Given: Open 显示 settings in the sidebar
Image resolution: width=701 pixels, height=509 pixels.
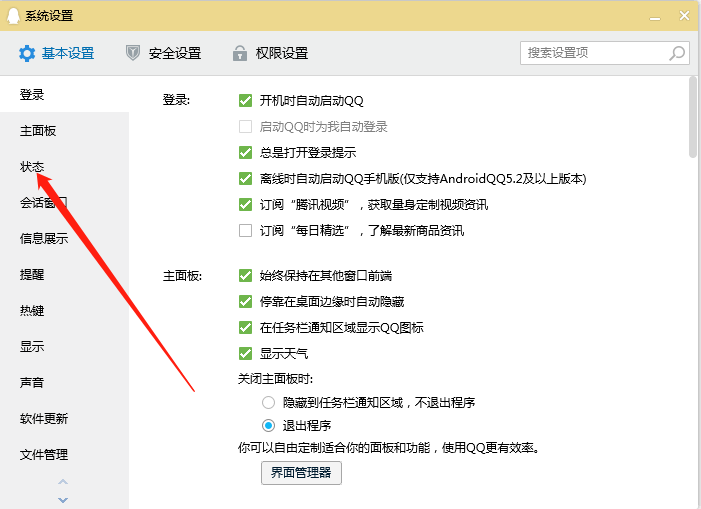Looking at the screenshot, I should pyautogui.click(x=64, y=346).
